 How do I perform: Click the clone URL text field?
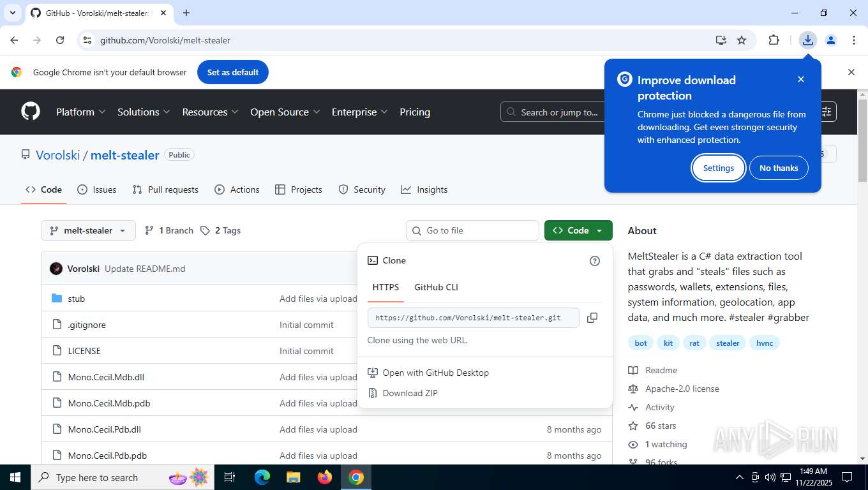point(473,318)
